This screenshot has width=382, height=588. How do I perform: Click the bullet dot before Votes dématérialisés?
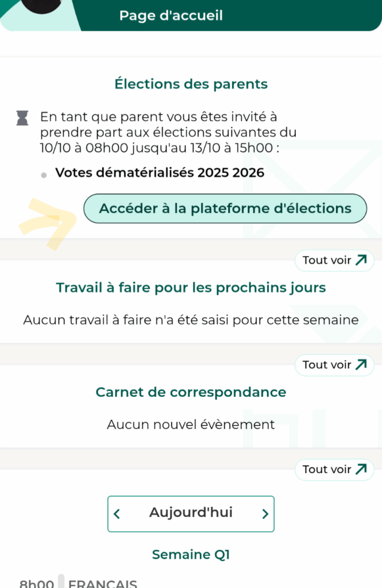(44, 175)
